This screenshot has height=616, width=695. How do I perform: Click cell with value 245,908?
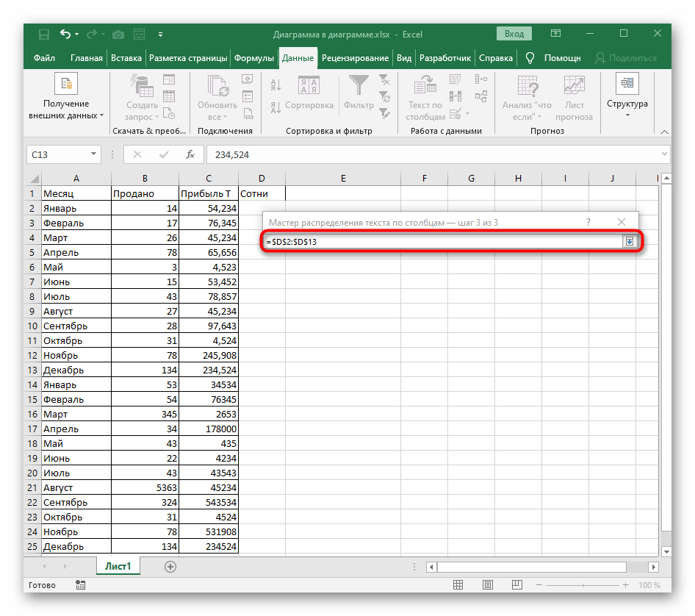[x=209, y=355]
